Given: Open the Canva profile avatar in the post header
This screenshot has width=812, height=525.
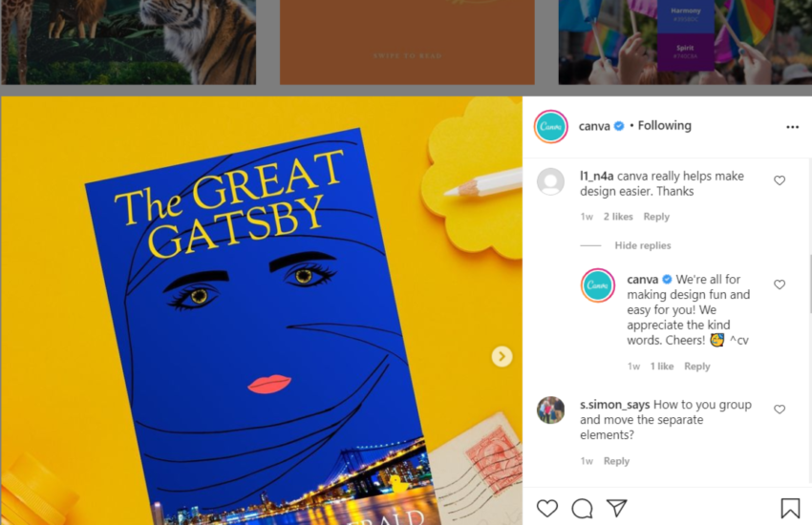Looking at the screenshot, I should point(551,126).
